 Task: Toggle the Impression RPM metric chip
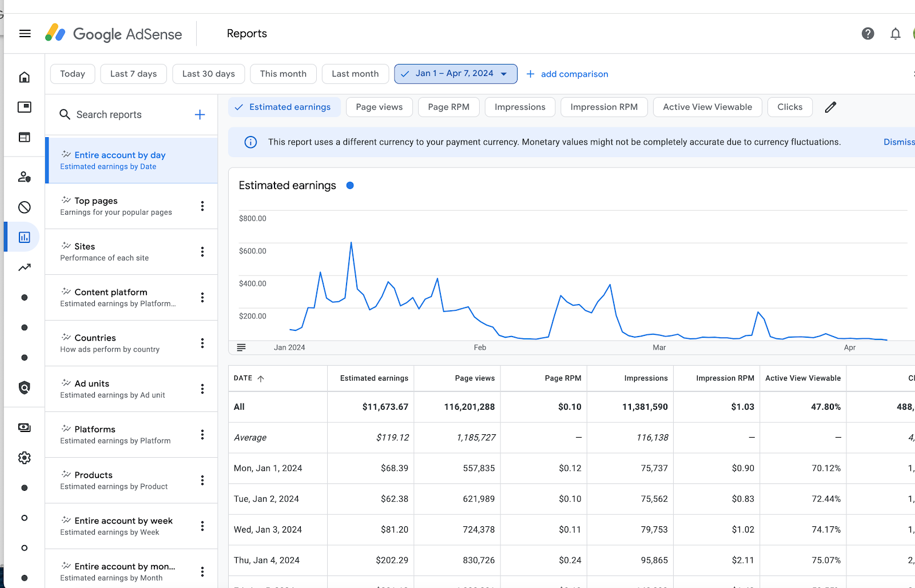pos(604,107)
